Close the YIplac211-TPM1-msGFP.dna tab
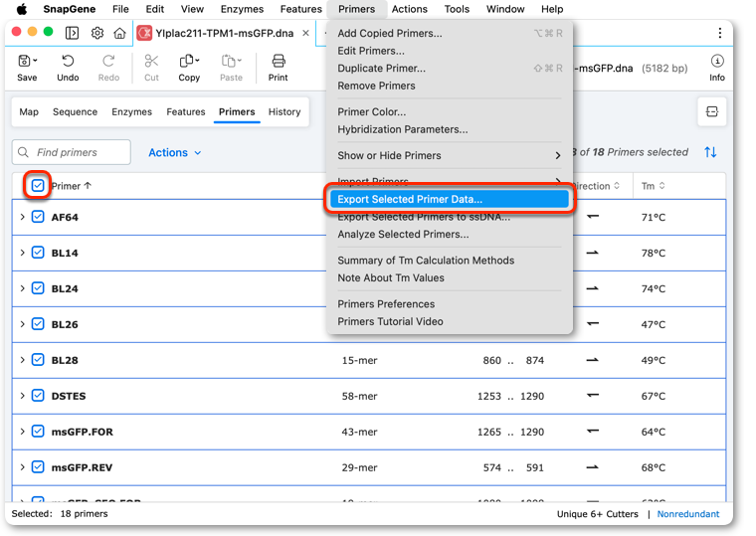Viewport: 756px width, 536px height. tap(305, 33)
